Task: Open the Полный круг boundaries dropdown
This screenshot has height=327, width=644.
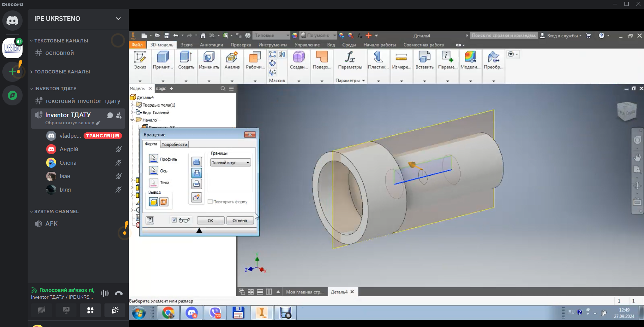Action: pyautogui.click(x=231, y=163)
